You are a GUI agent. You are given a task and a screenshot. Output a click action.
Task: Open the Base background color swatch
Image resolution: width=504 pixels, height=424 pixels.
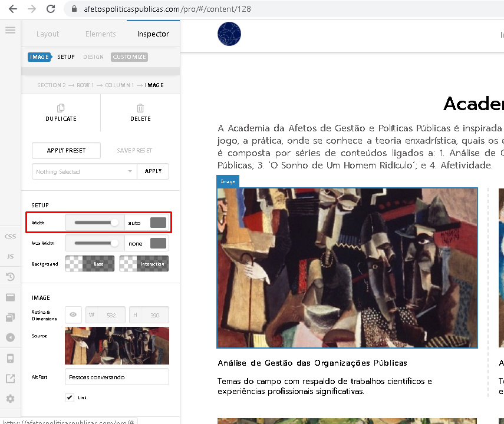(x=90, y=264)
